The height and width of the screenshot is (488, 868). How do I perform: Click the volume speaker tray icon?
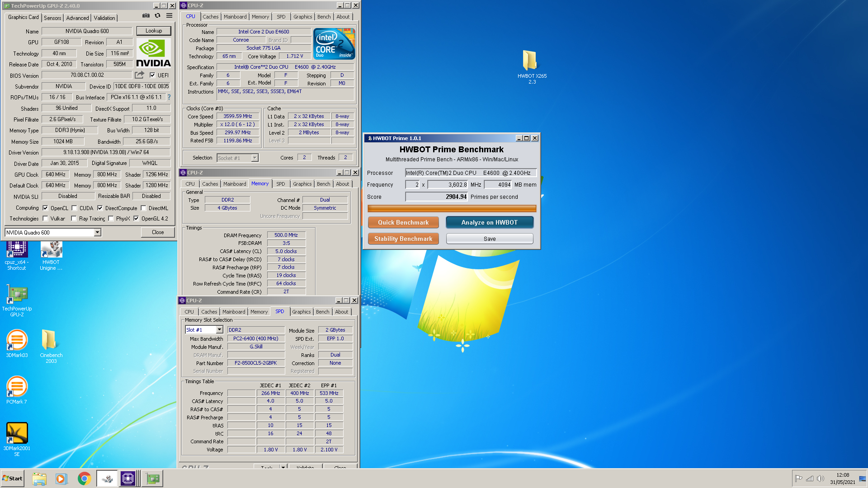click(821, 479)
